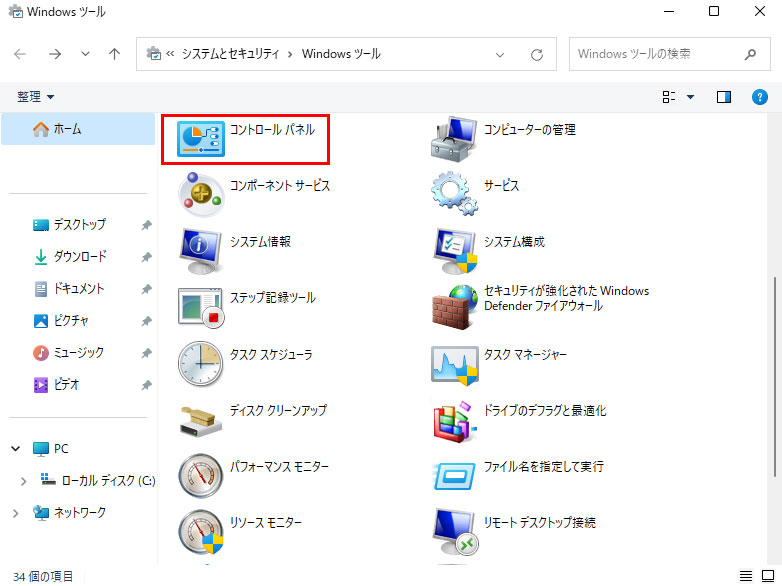Go forward with the right arrow
Viewport: 782px width, 586px height.
(x=55, y=54)
